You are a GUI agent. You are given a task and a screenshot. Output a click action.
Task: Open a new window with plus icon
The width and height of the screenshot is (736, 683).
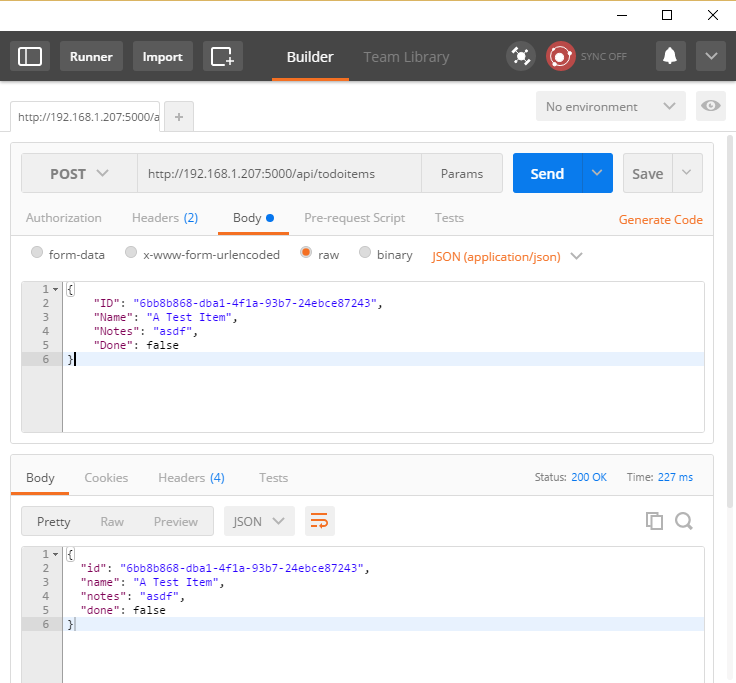coord(222,56)
